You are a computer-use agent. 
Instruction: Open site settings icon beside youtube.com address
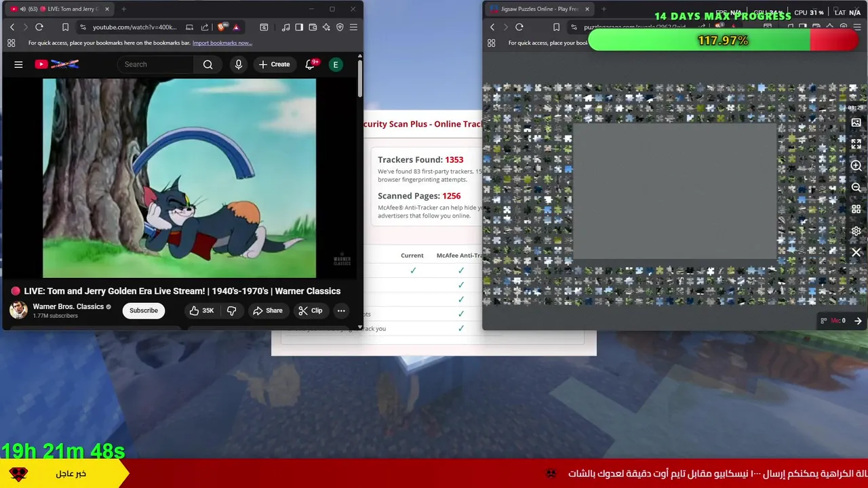[83, 27]
